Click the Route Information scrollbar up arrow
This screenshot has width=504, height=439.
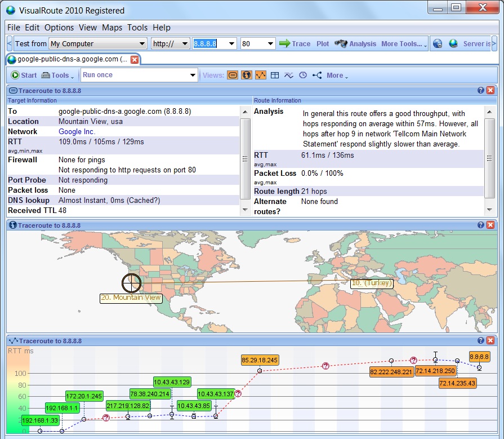click(x=489, y=112)
